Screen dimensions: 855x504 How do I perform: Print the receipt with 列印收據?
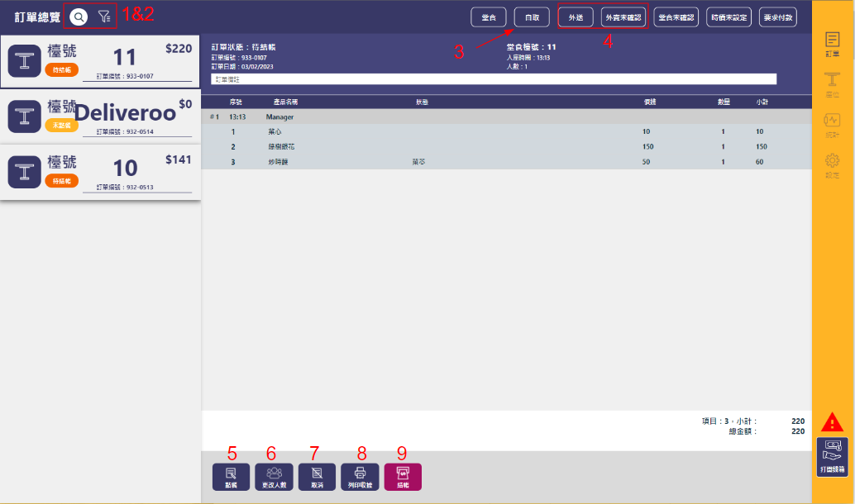click(x=360, y=477)
